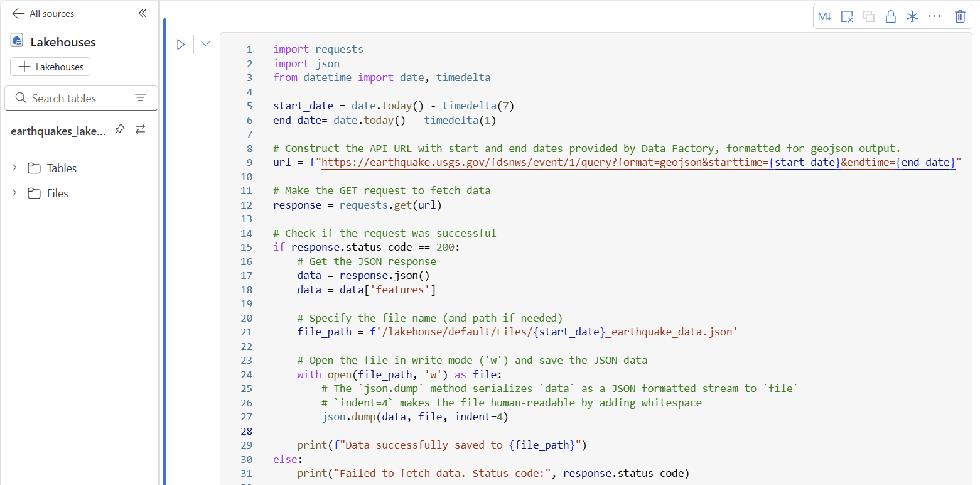Viewport: 980px width, 485px height.
Task: Click "json.dump(data, file, indent=4)"
Action: [x=414, y=417]
